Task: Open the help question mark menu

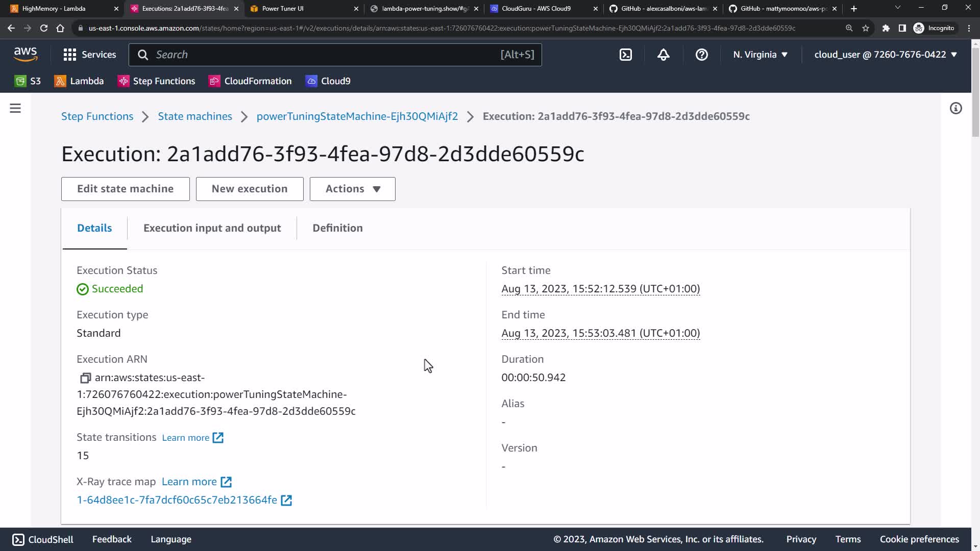Action: (701, 55)
